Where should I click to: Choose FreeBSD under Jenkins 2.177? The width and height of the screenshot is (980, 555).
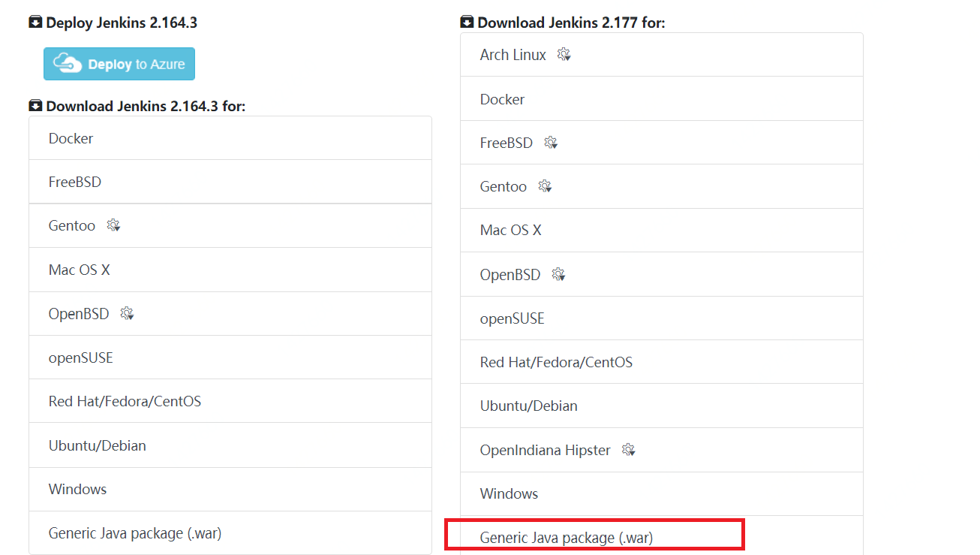click(662, 143)
